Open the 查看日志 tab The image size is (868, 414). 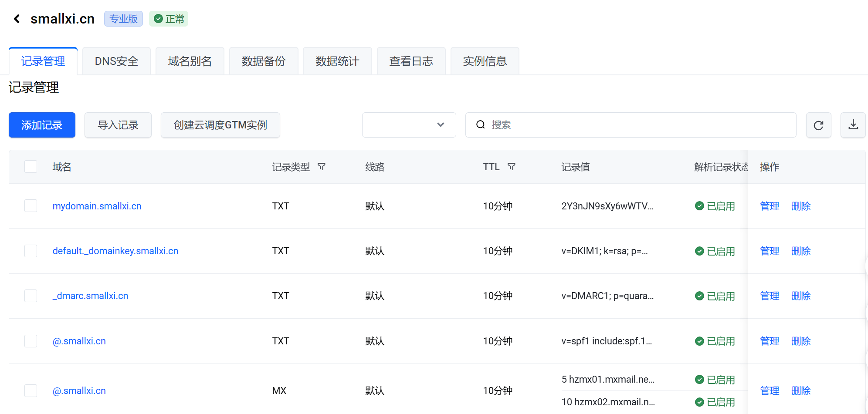(411, 61)
